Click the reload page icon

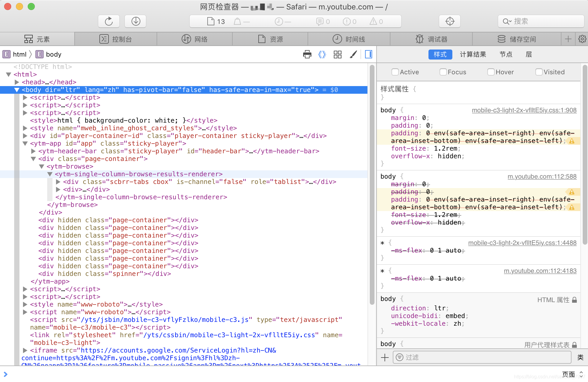click(109, 21)
